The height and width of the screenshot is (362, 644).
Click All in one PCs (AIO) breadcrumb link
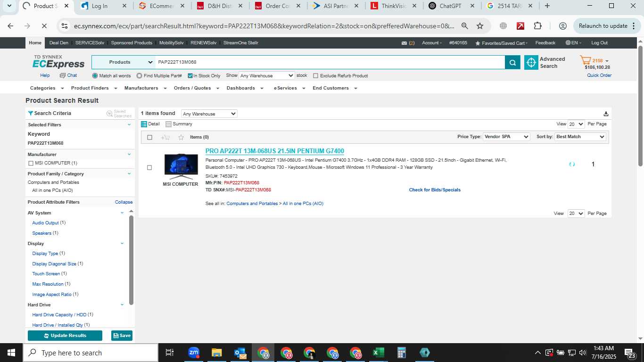pyautogui.click(x=303, y=204)
